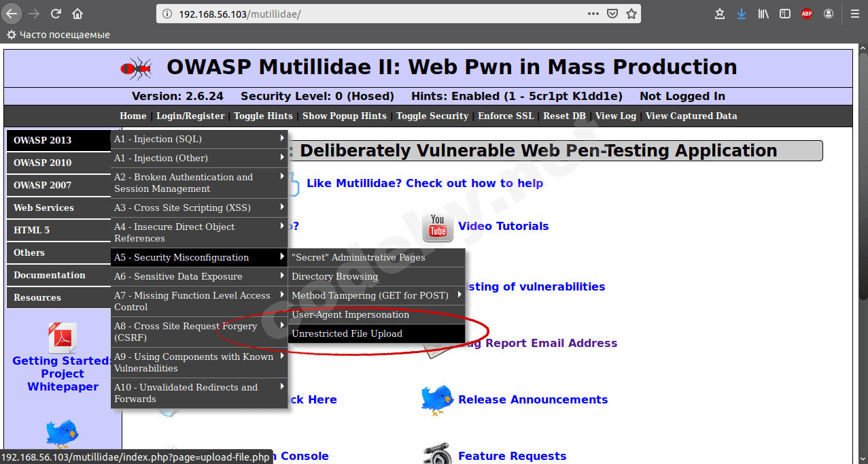Screen dimensions: 868x464
Task: Click the Mutillidae ant logo
Action: 136,68
